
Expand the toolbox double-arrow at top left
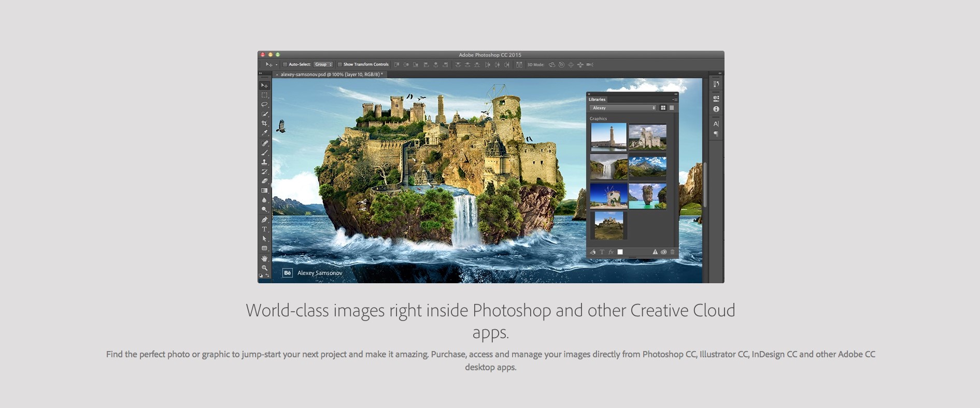click(x=261, y=74)
